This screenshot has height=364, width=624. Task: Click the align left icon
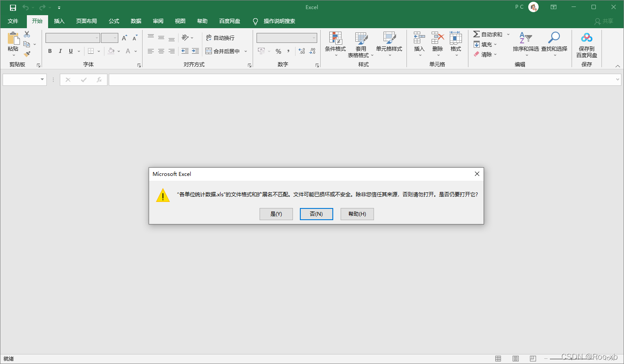[151, 51]
